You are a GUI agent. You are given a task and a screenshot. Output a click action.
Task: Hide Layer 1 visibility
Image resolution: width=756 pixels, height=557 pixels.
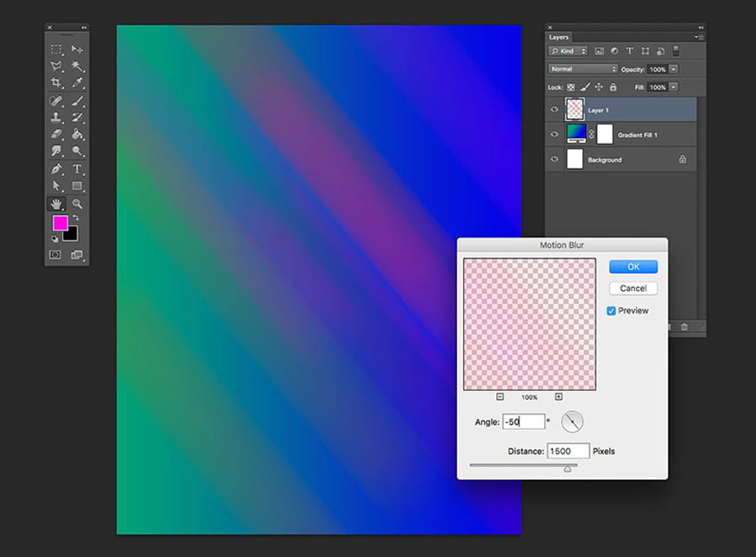[x=555, y=110]
